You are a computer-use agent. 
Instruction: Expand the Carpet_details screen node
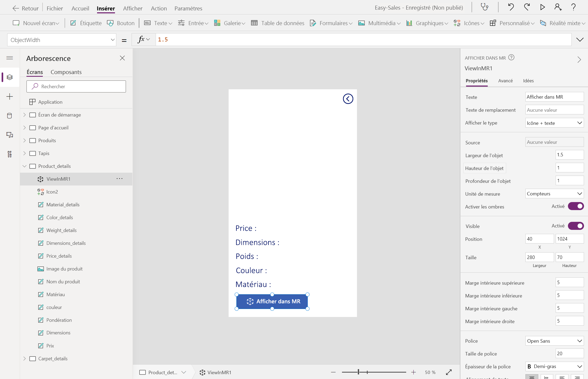point(25,358)
